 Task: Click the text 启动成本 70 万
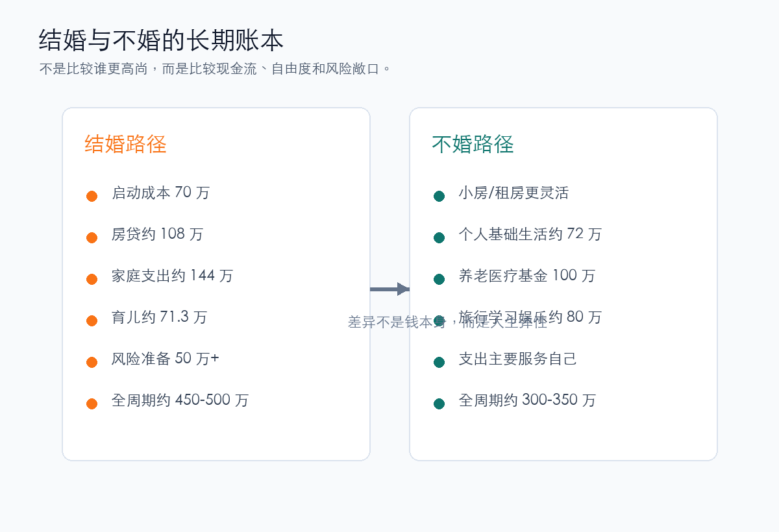[160, 193]
